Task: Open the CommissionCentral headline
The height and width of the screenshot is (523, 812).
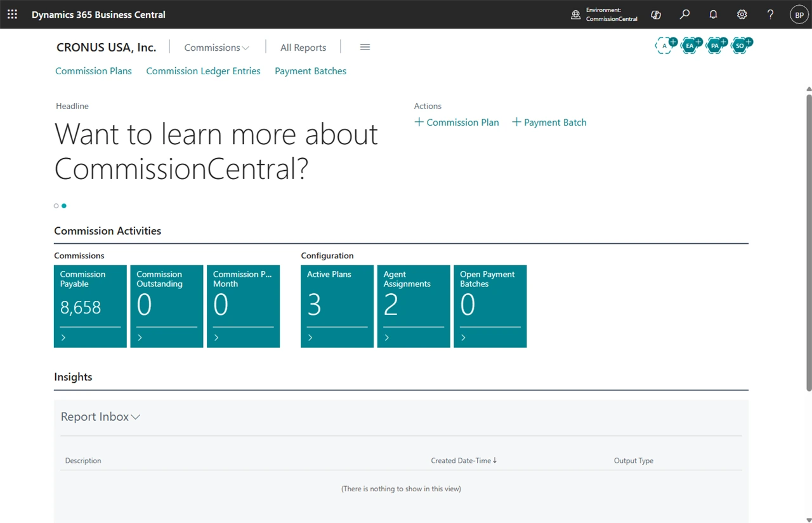Action: pos(216,151)
